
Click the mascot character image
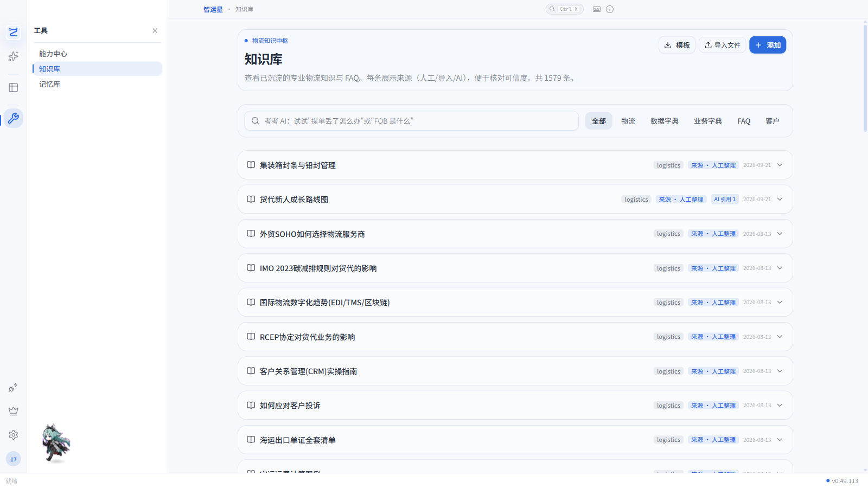(56, 443)
